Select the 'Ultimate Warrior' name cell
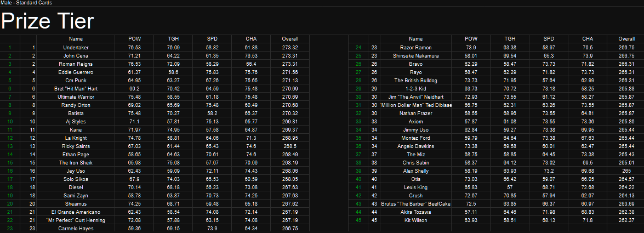The image size is (644, 233). tap(76, 97)
